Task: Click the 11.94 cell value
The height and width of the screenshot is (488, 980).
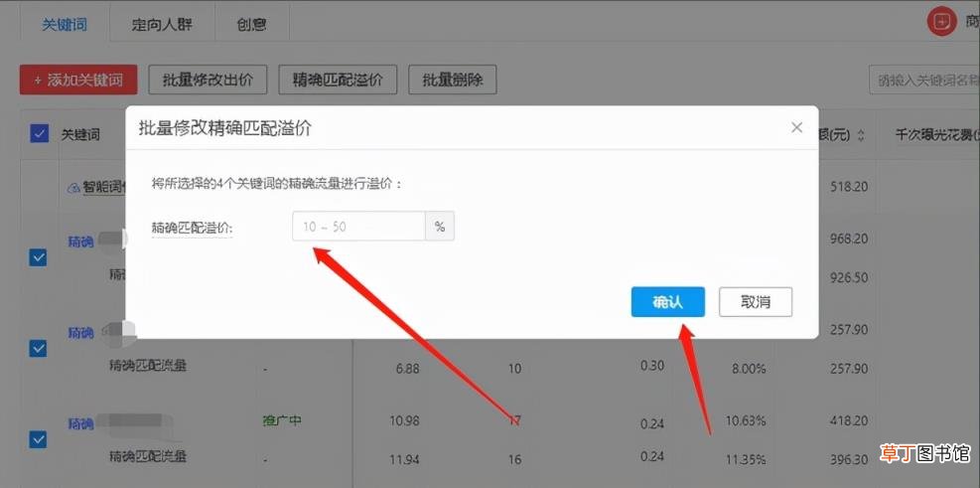Action: (404, 460)
